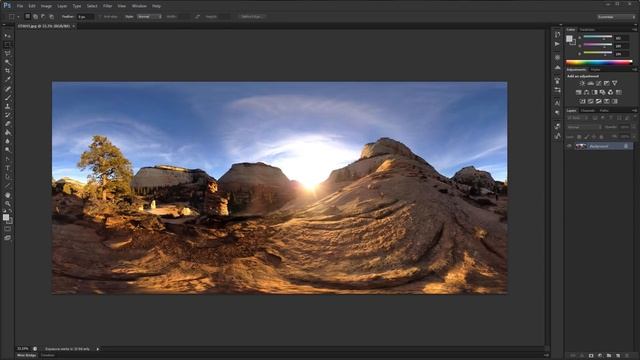Select the Zoom tool
This screenshot has width=640, height=360.
pos(7,204)
